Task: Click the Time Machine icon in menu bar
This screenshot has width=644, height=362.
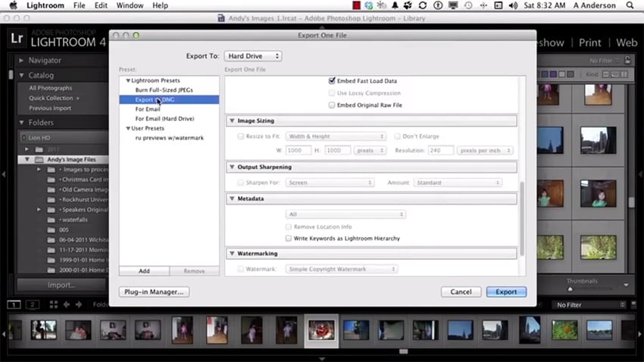Action: [x=468, y=5]
